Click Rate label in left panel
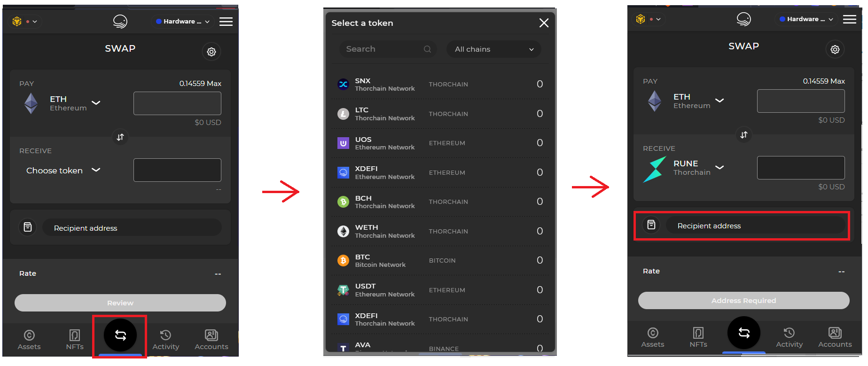The width and height of the screenshot is (868, 366). (28, 273)
